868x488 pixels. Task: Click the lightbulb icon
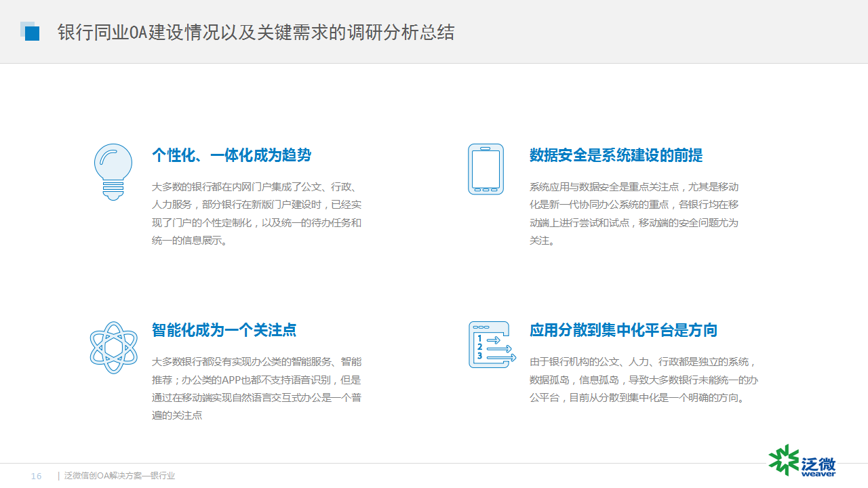coord(113,171)
